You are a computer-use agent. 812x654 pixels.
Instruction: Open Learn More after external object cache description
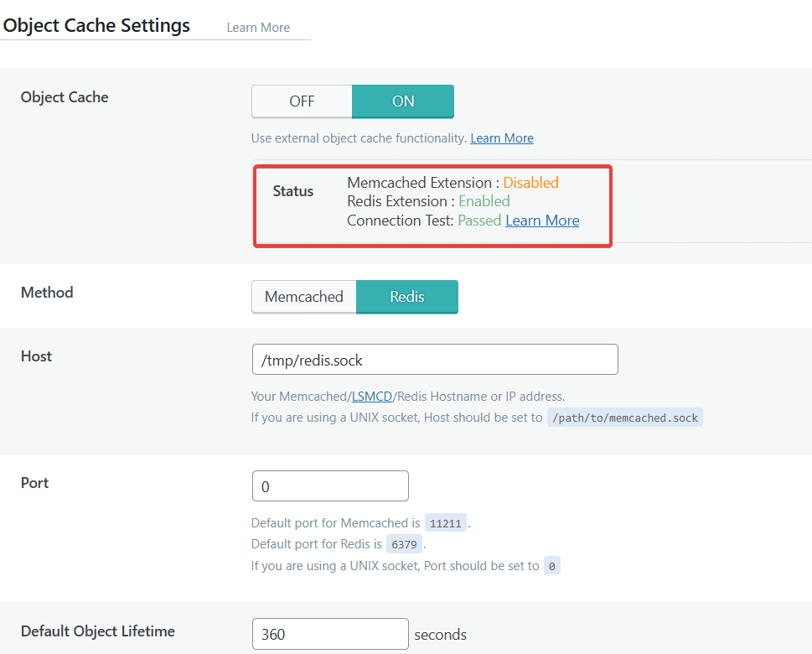click(502, 138)
